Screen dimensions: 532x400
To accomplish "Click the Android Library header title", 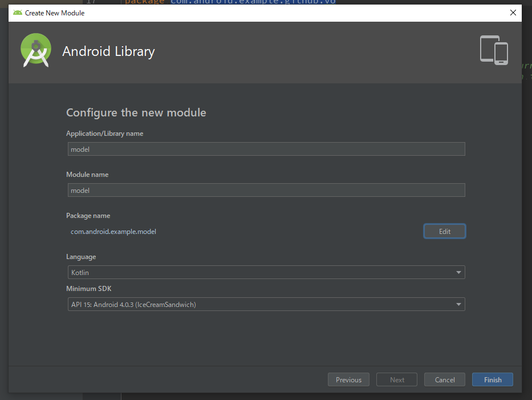I will pos(108,51).
